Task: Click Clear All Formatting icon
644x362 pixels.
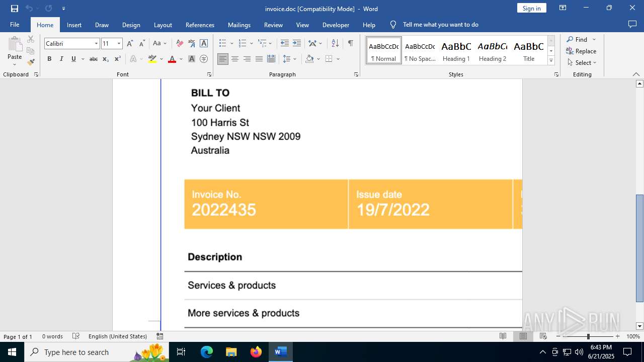Action: coord(180,43)
